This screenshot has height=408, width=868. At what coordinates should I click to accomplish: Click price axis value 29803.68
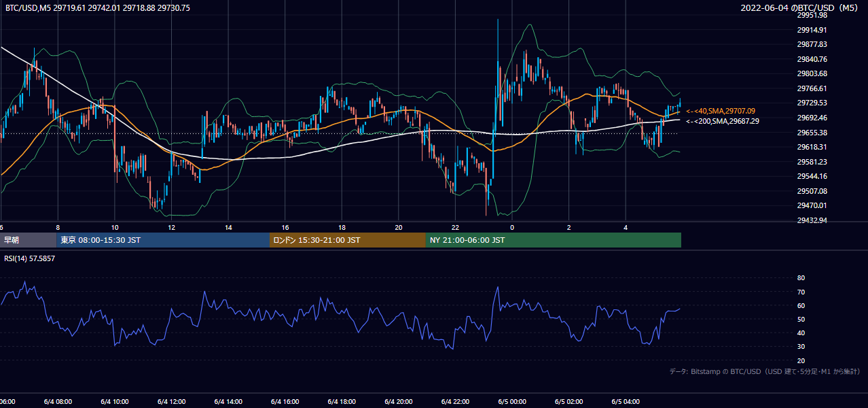(812, 73)
